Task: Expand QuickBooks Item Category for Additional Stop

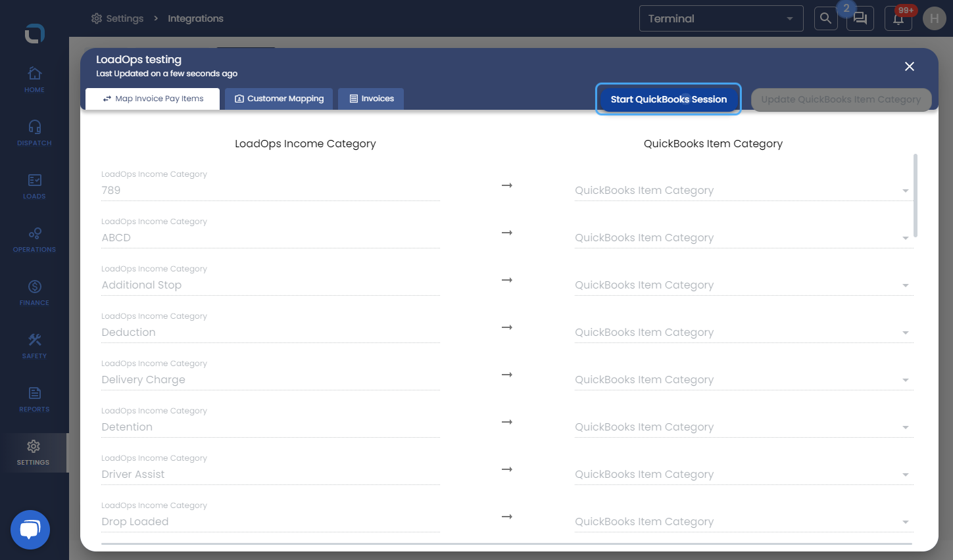Action: [744, 285]
